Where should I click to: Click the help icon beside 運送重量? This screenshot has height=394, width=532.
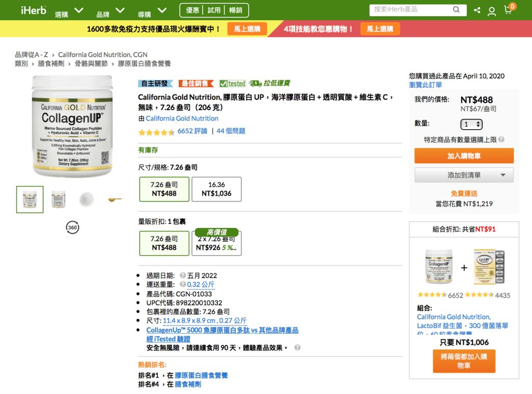[183, 284]
